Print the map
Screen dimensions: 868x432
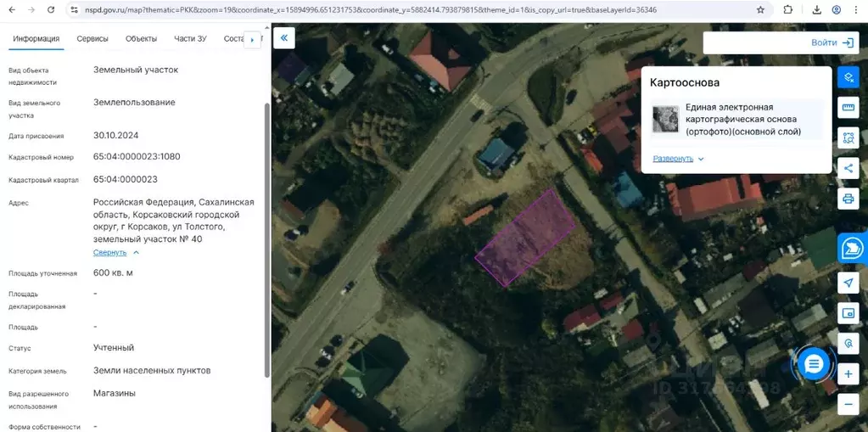(x=848, y=199)
